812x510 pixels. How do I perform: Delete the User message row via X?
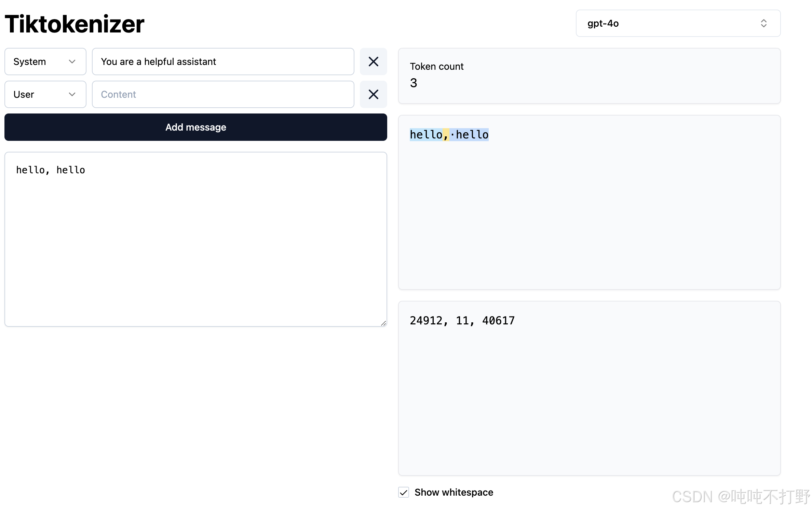click(x=373, y=94)
